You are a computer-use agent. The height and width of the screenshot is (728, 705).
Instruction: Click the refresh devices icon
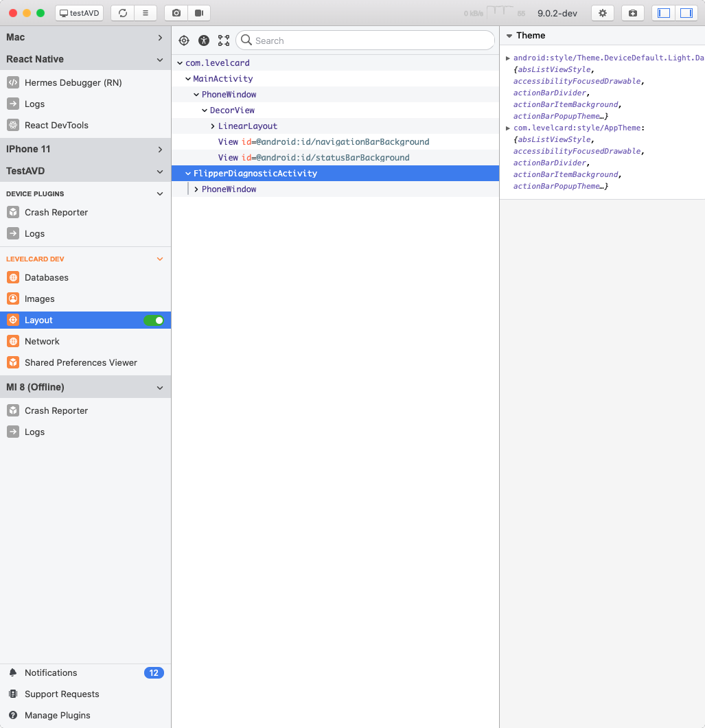tap(122, 12)
